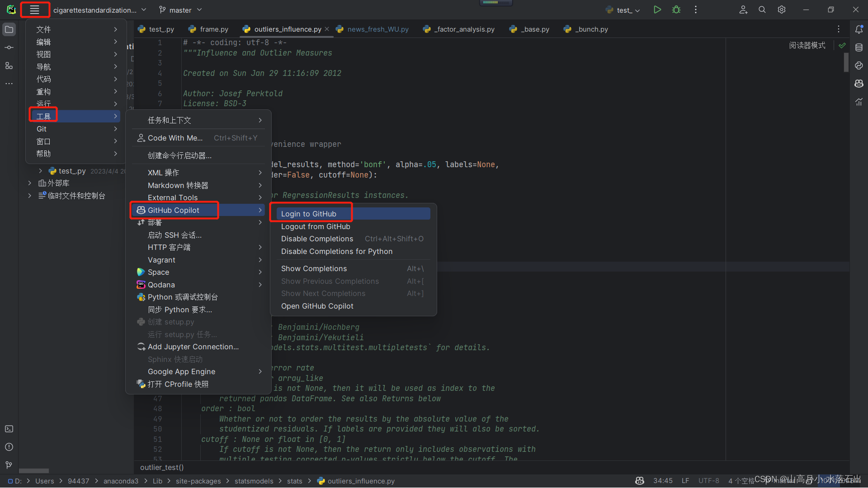Open the Terminal tool window icon
This screenshot has height=488, width=868.
click(x=9, y=429)
